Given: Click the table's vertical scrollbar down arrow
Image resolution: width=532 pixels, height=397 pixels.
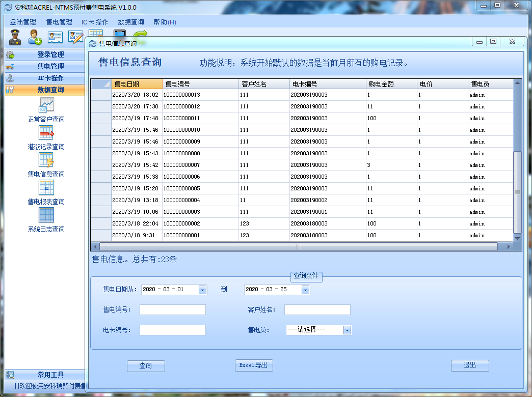Looking at the screenshot, I should pyautogui.click(x=517, y=238).
